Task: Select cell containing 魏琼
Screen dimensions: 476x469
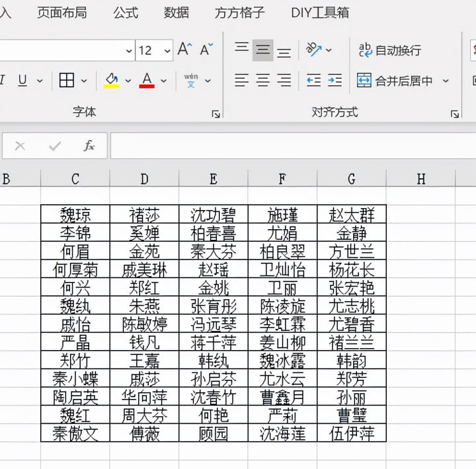Action: click(x=75, y=214)
